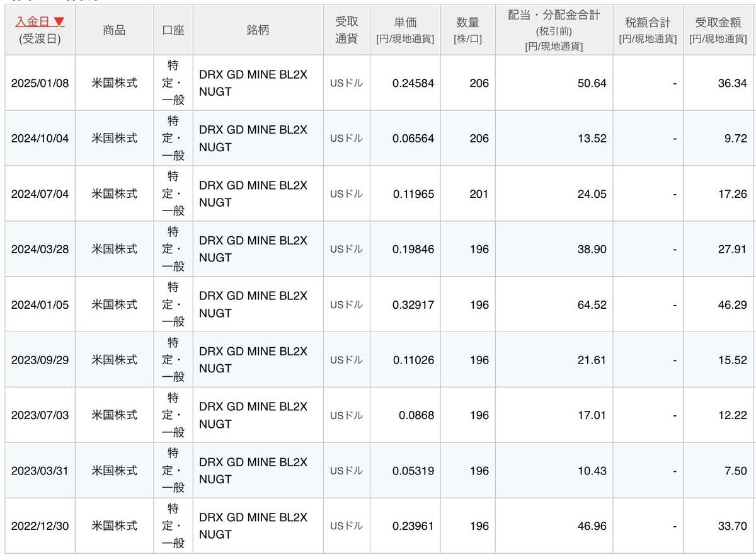Screen dimensions: 756x557
Task: Select unit price value 0.11026
Action: coord(413,360)
